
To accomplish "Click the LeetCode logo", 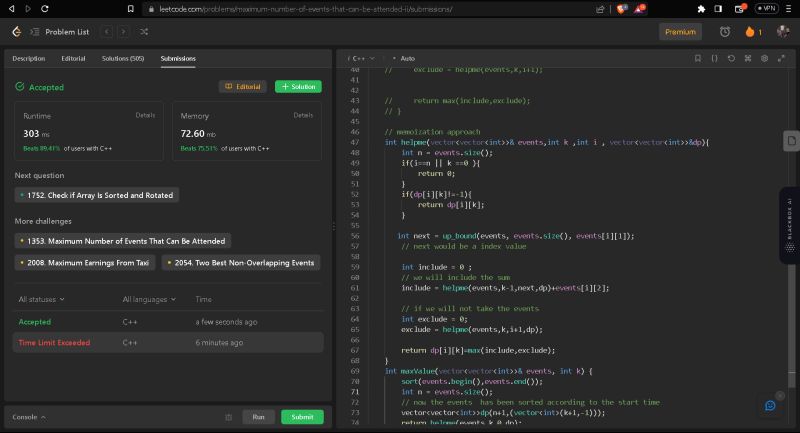I will [x=16, y=32].
